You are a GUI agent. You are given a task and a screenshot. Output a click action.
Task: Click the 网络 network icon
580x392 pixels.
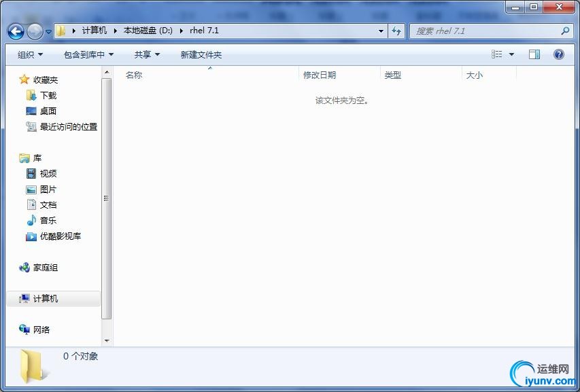coord(24,329)
